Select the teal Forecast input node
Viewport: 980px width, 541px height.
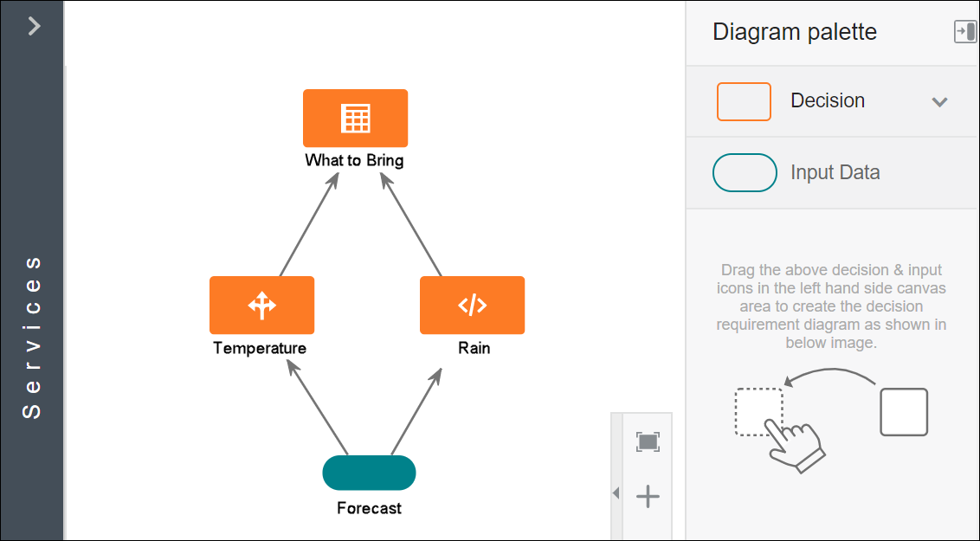369,473
